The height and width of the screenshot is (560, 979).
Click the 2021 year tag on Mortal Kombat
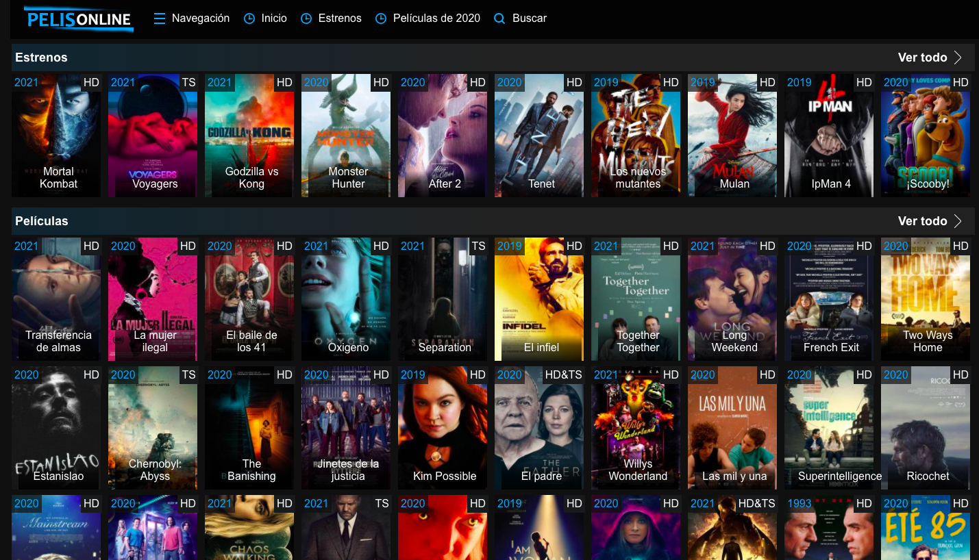tap(27, 82)
